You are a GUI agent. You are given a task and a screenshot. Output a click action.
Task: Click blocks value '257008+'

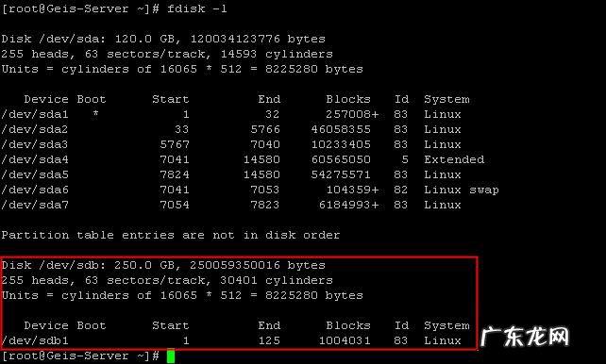tap(352, 114)
